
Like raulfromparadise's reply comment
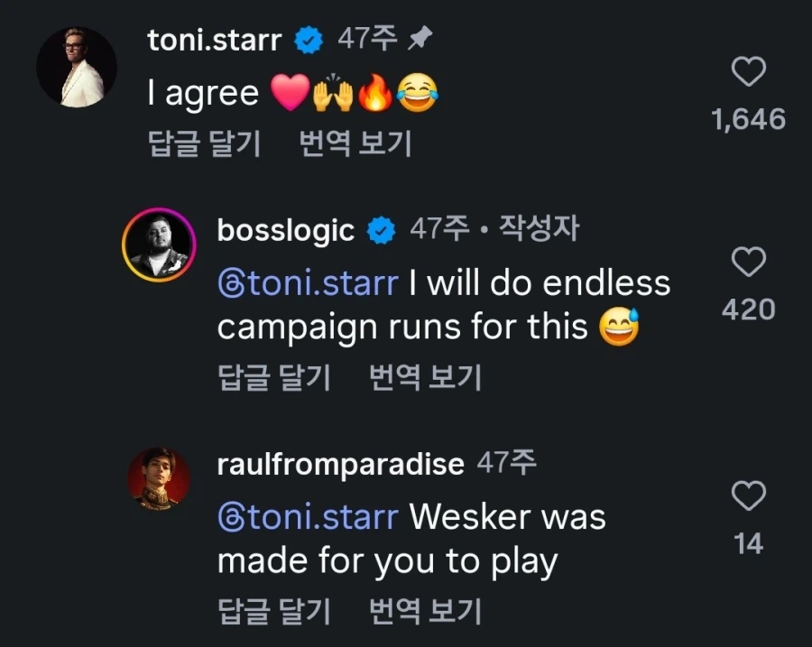(x=748, y=495)
